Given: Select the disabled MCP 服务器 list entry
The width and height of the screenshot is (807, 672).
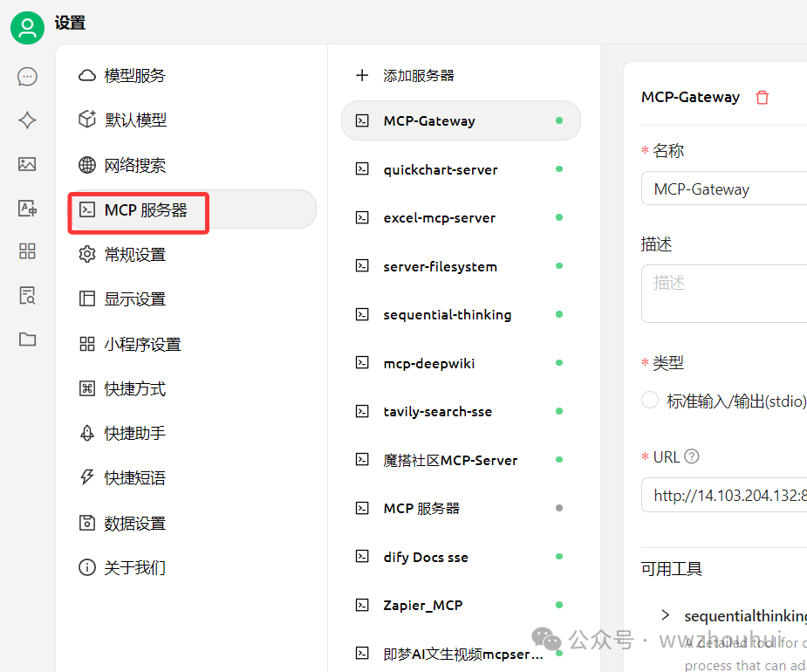Looking at the screenshot, I should 461,508.
